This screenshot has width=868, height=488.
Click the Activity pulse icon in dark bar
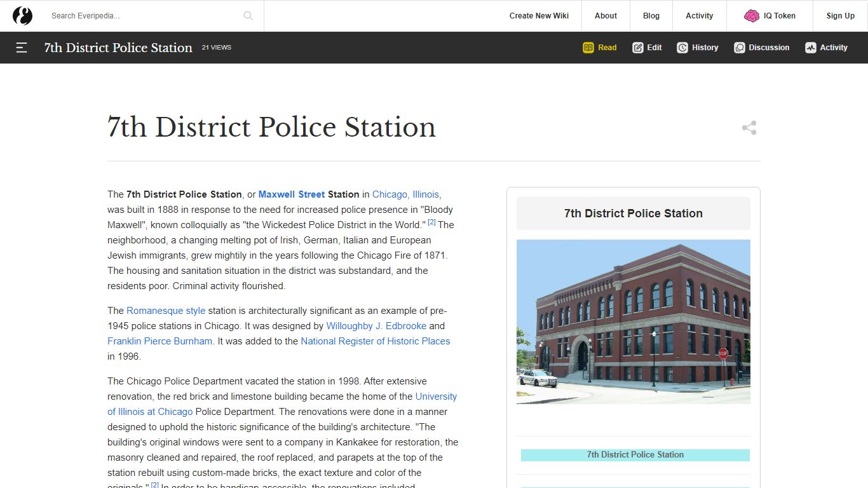click(811, 48)
